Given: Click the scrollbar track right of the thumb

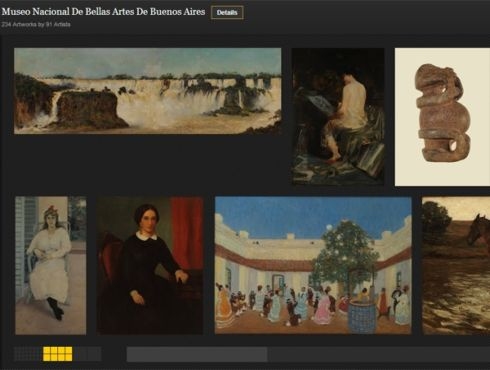Looking at the screenshot, I should coord(378,354).
